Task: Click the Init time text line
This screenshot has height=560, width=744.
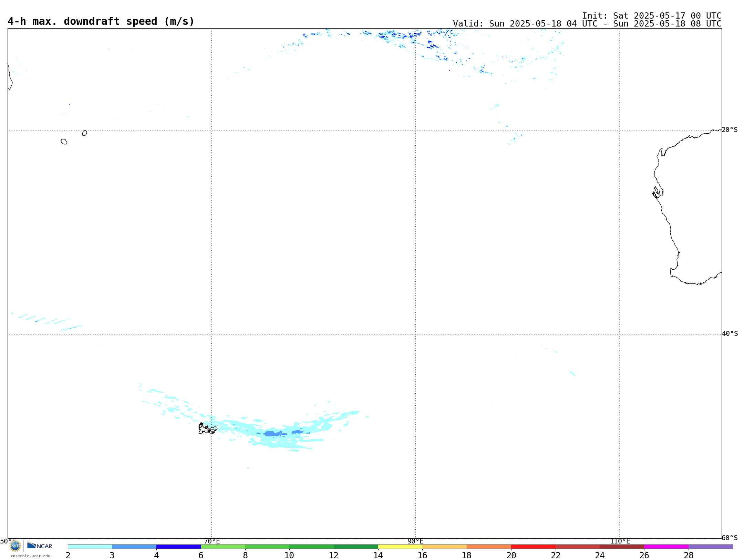Action: 652,16
